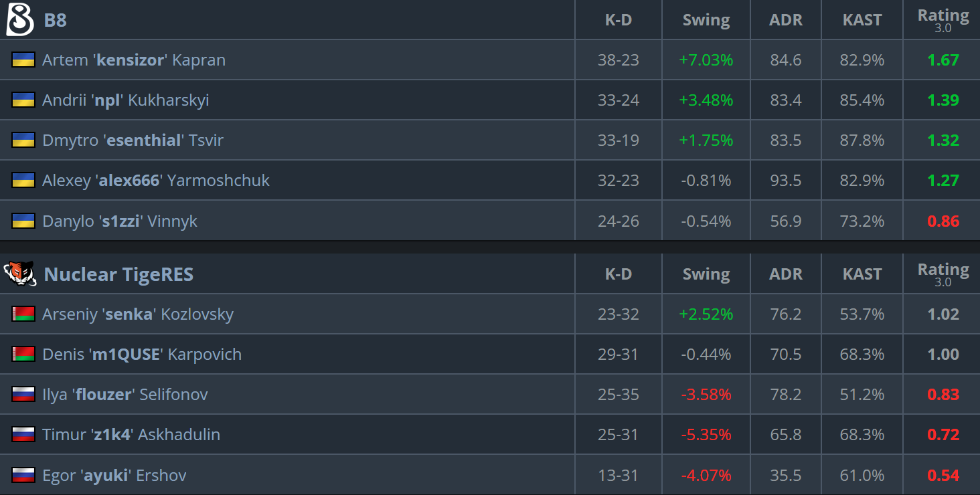Open Dmytro 'esenthial' Tsvir profile

click(133, 140)
